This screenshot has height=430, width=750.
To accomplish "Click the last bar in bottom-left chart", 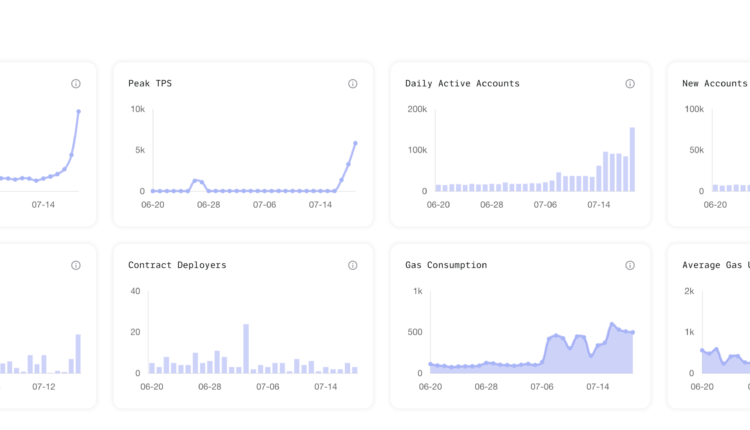I will 78,353.
